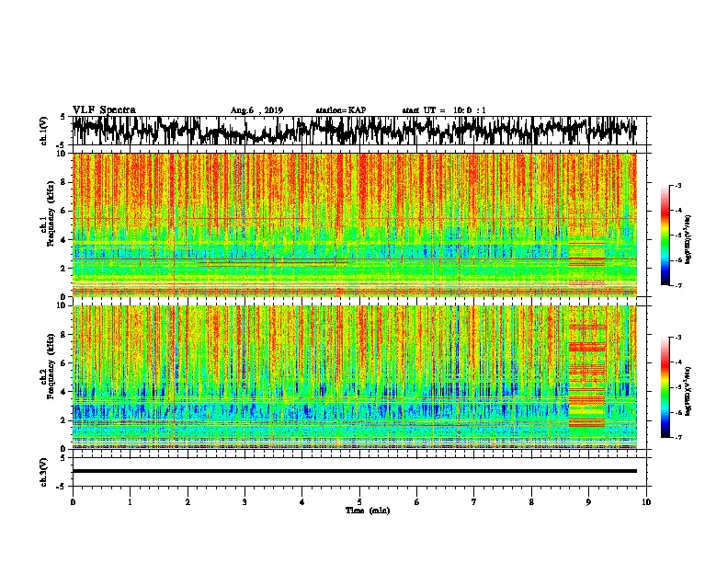Click the "8" tick on the ch.2 frequency axis
Image resolution: width=728 pixels, height=563 pixels.
click(65, 335)
